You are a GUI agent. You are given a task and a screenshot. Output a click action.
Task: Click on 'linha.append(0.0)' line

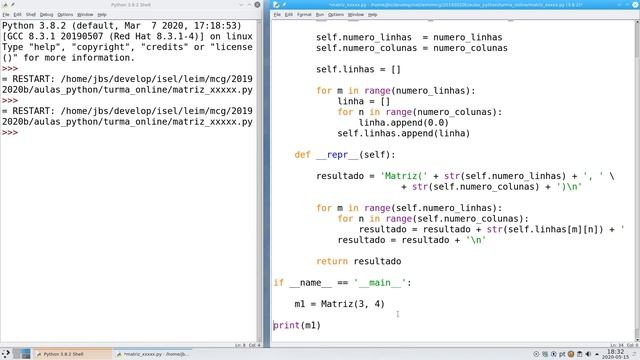coord(404,123)
